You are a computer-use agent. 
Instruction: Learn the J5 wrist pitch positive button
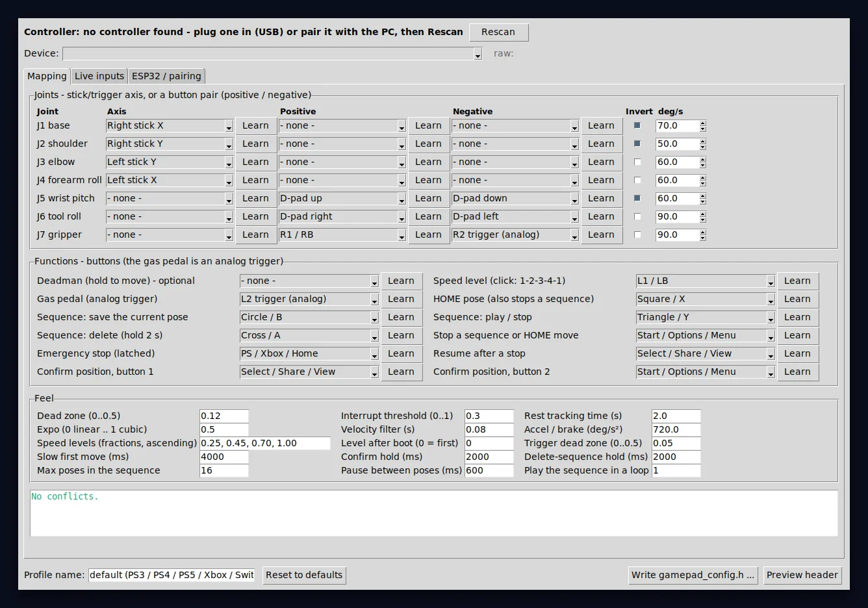[428, 198]
